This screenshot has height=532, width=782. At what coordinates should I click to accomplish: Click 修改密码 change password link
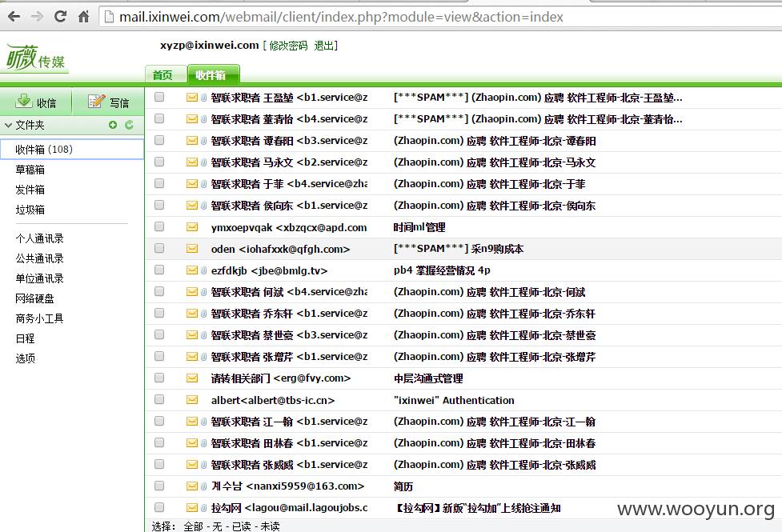point(288,46)
